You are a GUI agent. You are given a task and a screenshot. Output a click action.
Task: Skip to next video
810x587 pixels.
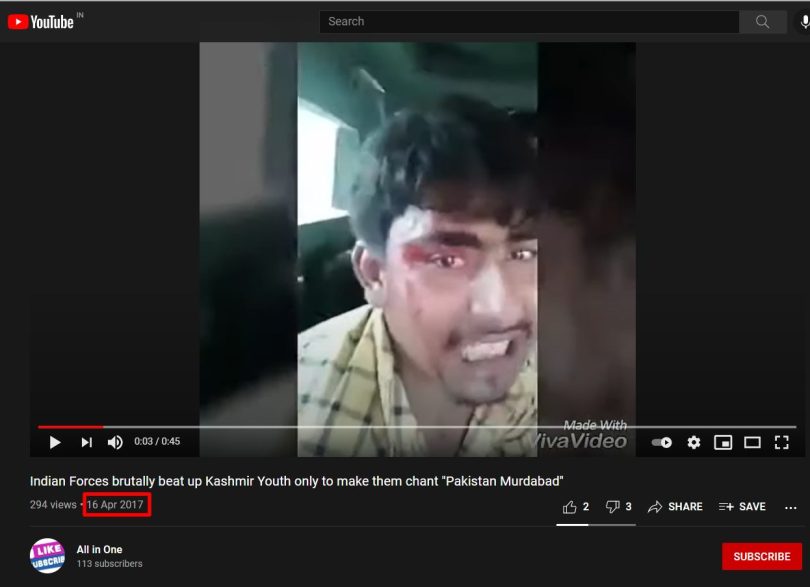[x=86, y=442]
